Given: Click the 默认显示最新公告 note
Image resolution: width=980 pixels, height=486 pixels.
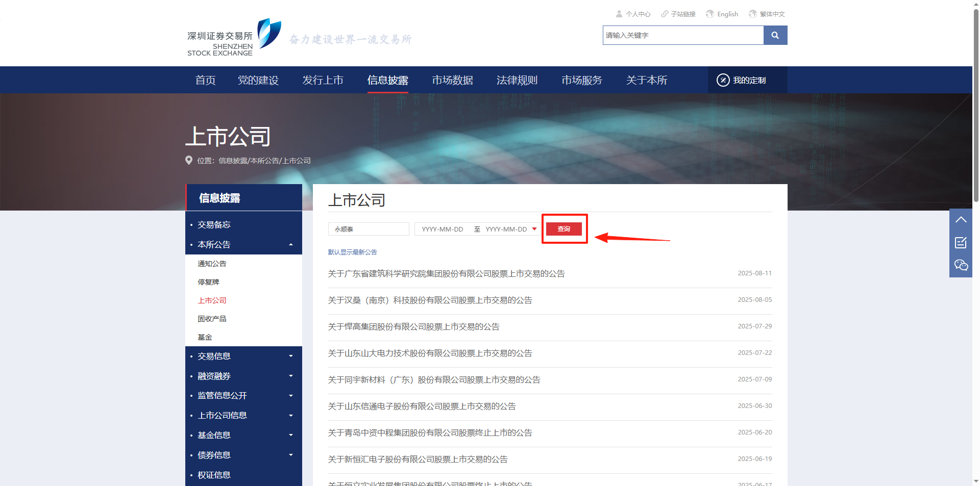Looking at the screenshot, I should 352,252.
